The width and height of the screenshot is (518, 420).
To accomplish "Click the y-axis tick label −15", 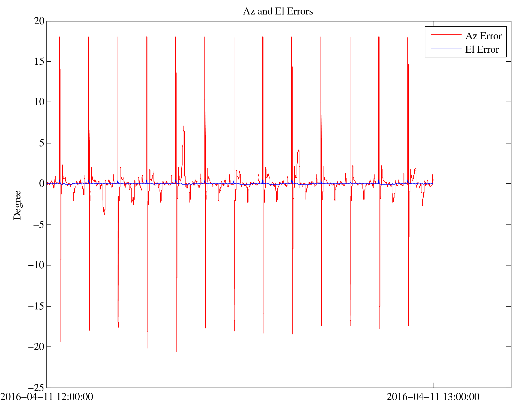I will (x=36, y=306).
